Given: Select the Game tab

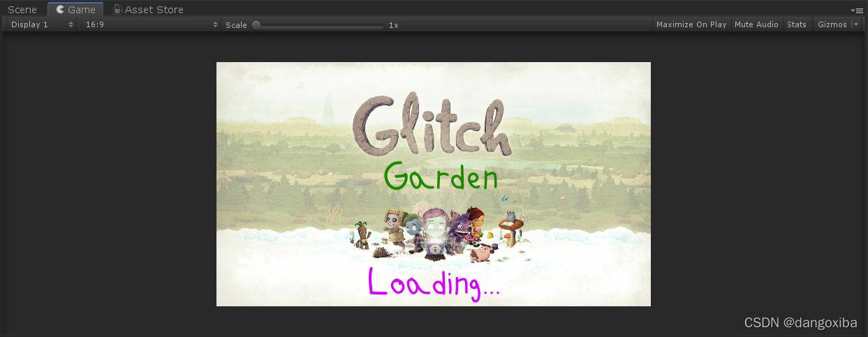Looking at the screenshot, I should (75, 10).
